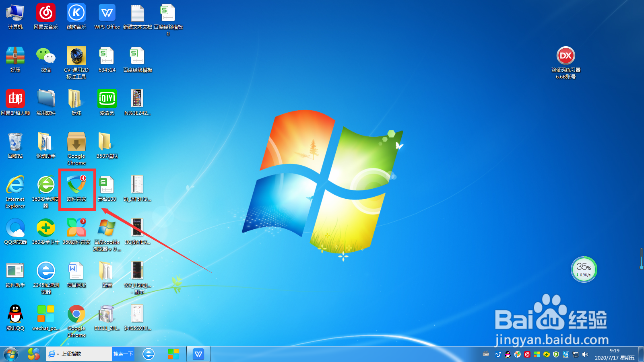Open the 酷狗音乐 desktop shortcut
The width and height of the screenshot is (644, 362).
[x=76, y=17]
